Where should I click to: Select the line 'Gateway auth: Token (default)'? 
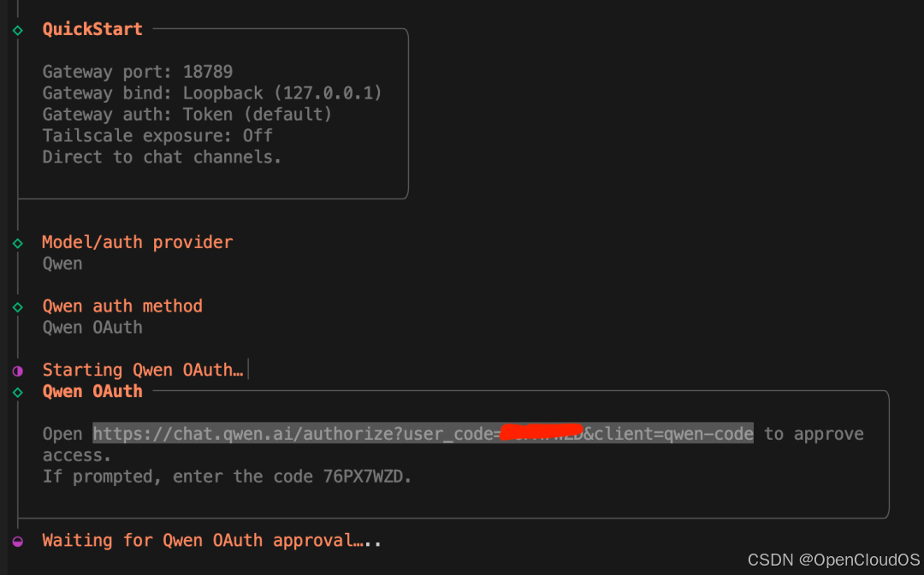point(187,115)
